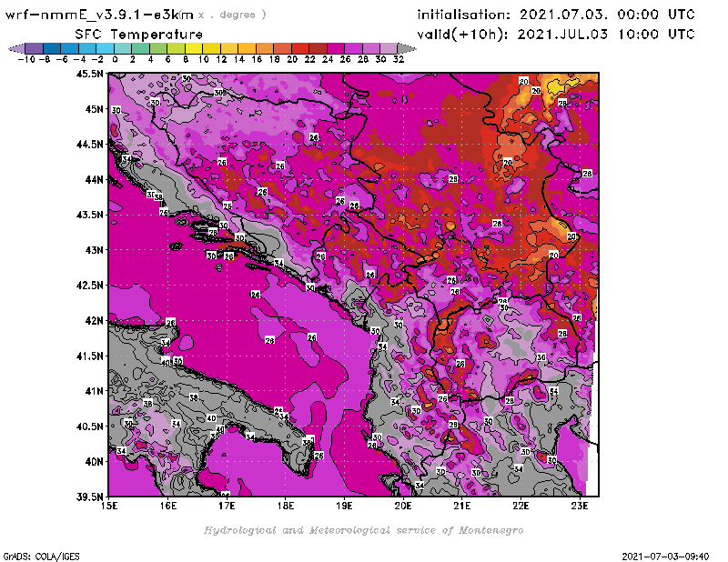Select the magenta 24 to 26 legend swatch
This screenshot has height=562, width=728.
[336, 48]
